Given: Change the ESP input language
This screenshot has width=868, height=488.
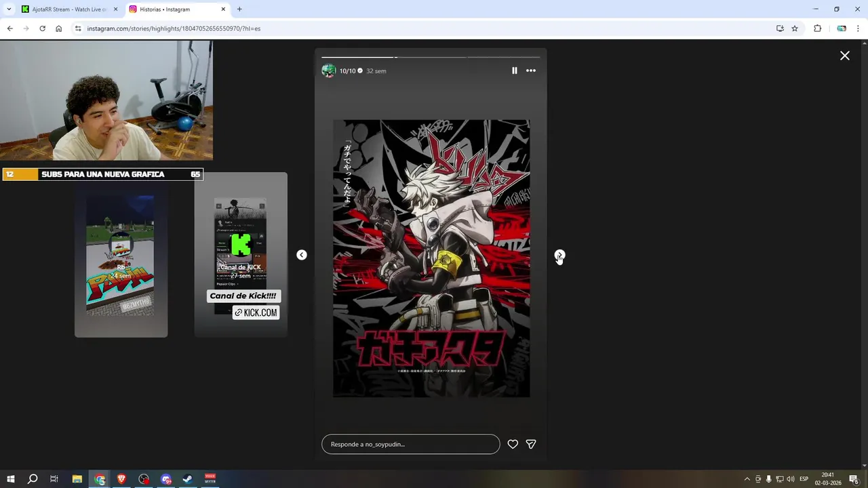Looking at the screenshot, I should 804,479.
